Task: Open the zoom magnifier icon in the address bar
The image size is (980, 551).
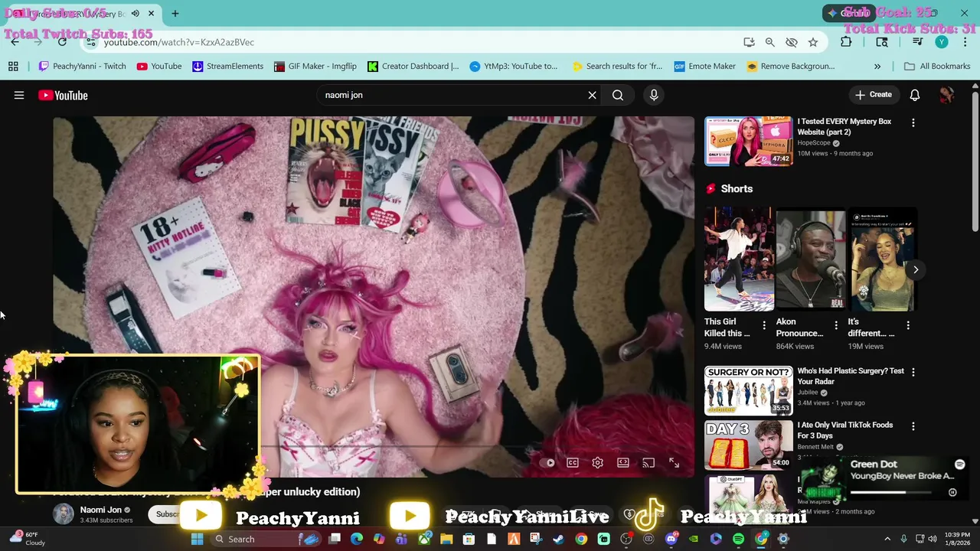Action: [770, 42]
